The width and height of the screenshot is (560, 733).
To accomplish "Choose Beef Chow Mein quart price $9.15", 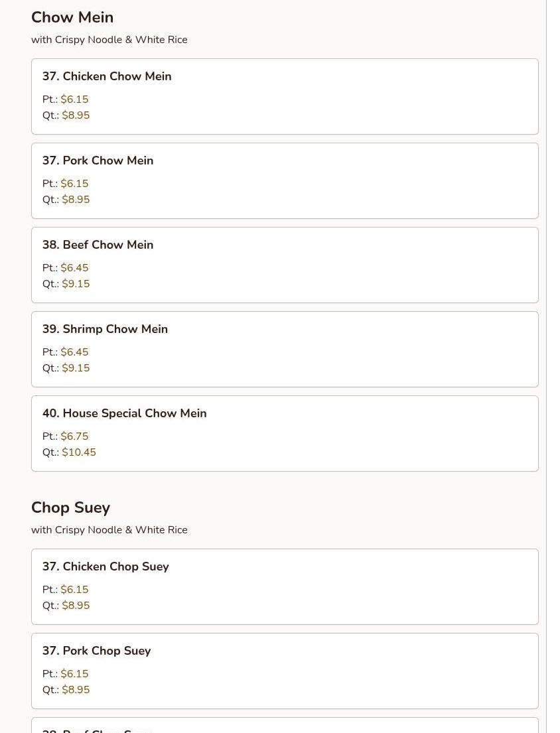I will tap(76, 284).
